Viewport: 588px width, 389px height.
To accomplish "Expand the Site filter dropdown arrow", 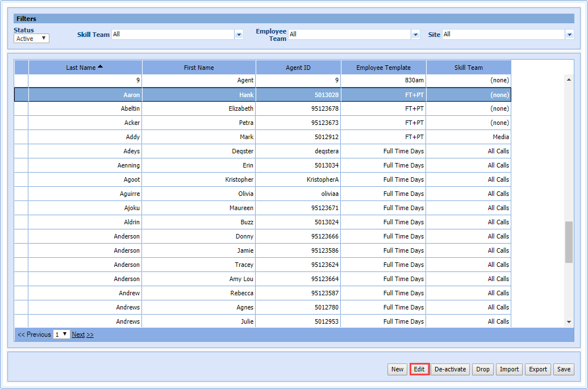I will [569, 35].
